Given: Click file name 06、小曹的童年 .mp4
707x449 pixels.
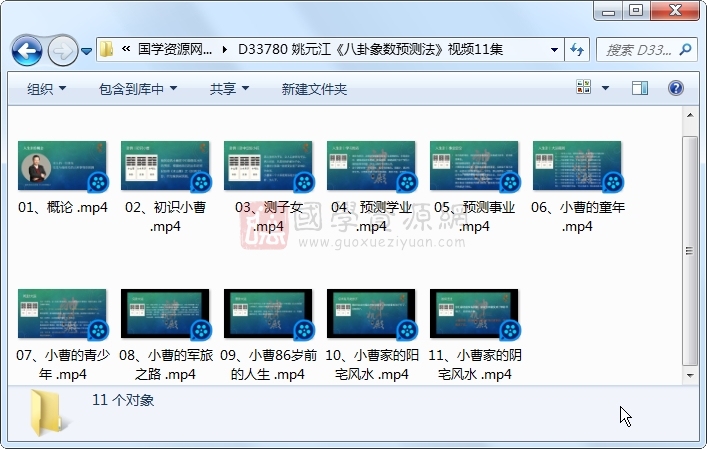Looking at the screenshot, I should [578, 216].
